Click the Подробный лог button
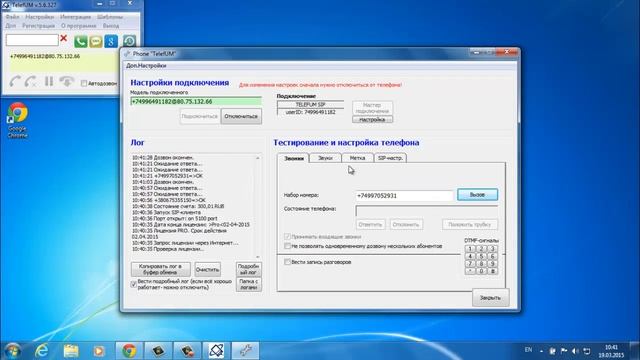The width and height of the screenshot is (640, 360). pyautogui.click(x=249, y=269)
